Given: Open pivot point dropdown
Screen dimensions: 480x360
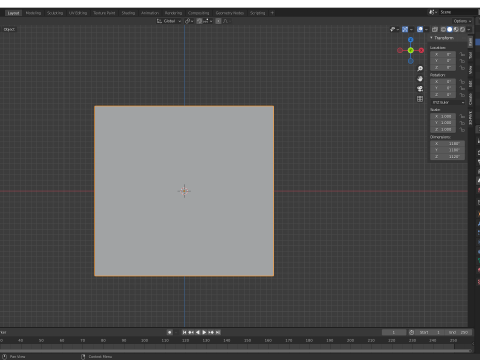Looking at the screenshot, I should (x=189, y=21).
